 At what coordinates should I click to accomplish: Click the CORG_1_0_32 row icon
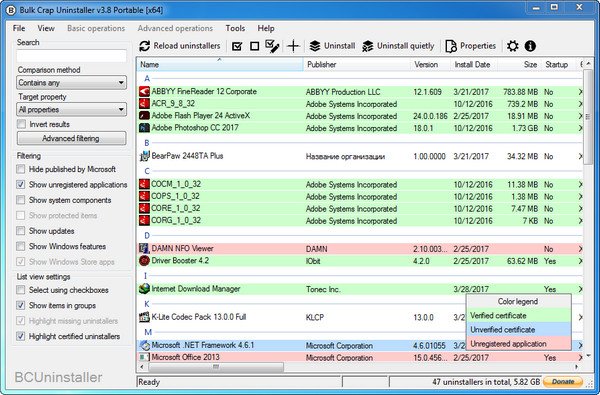coord(144,220)
